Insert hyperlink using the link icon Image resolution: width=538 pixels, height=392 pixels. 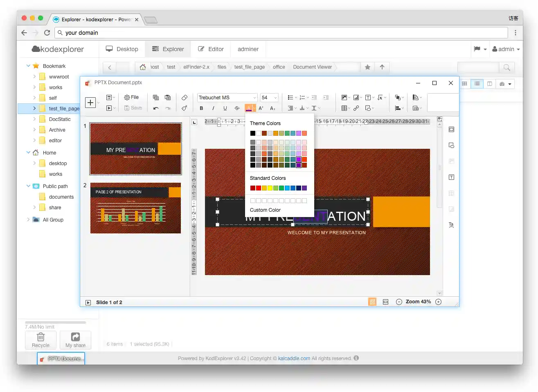click(356, 108)
